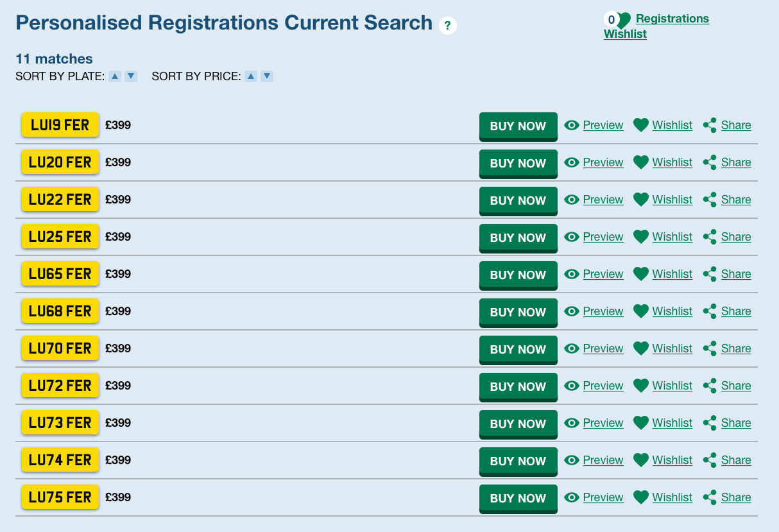Select the yellow LU19 FER plate
779x532 pixels.
pos(60,125)
